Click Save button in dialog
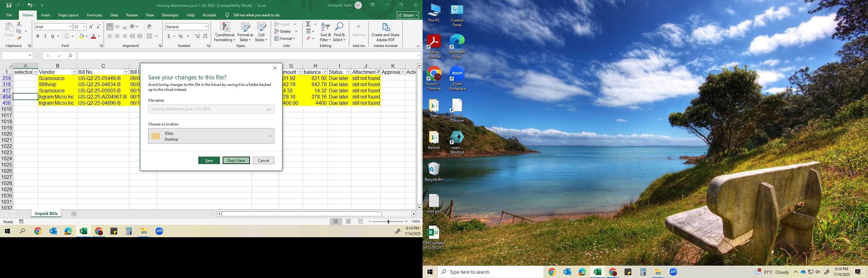868x278 pixels. coord(209,161)
